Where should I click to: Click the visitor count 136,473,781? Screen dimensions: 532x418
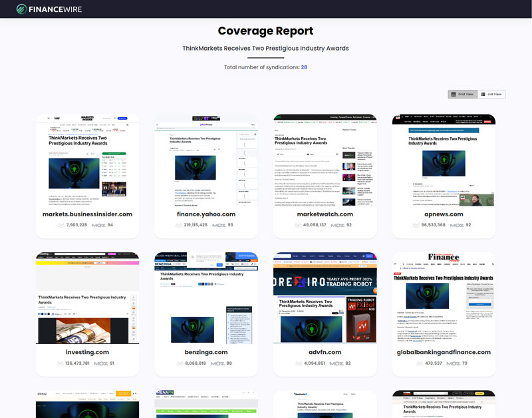[x=77, y=363]
